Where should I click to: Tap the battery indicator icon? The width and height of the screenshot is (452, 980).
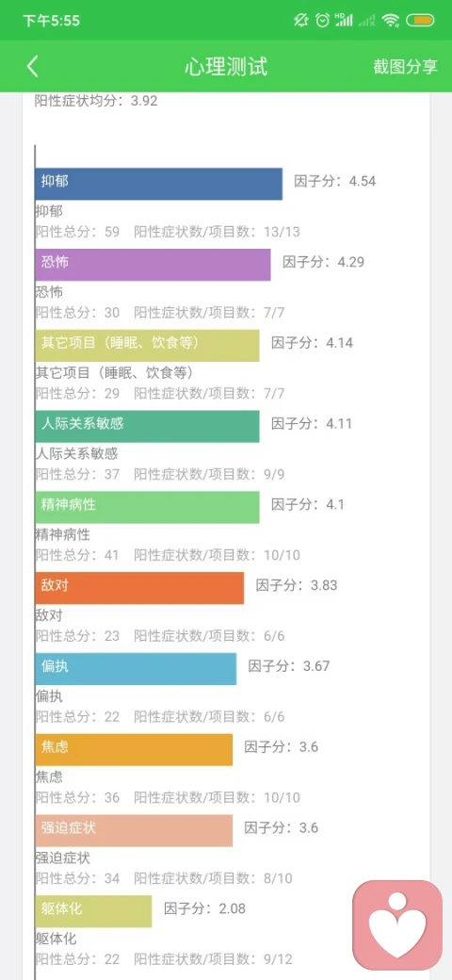tap(420, 21)
